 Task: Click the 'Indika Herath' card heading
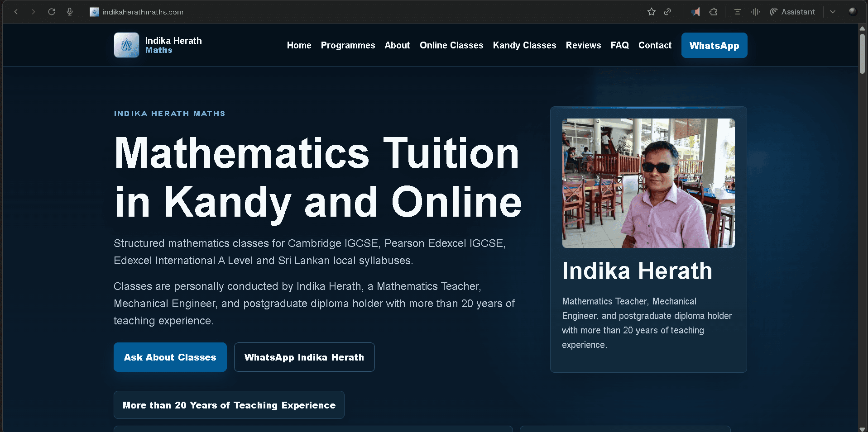click(x=637, y=271)
